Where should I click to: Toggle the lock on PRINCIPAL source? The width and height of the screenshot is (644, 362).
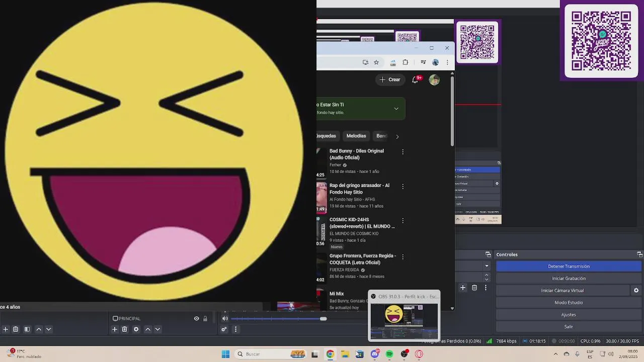click(205, 318)
